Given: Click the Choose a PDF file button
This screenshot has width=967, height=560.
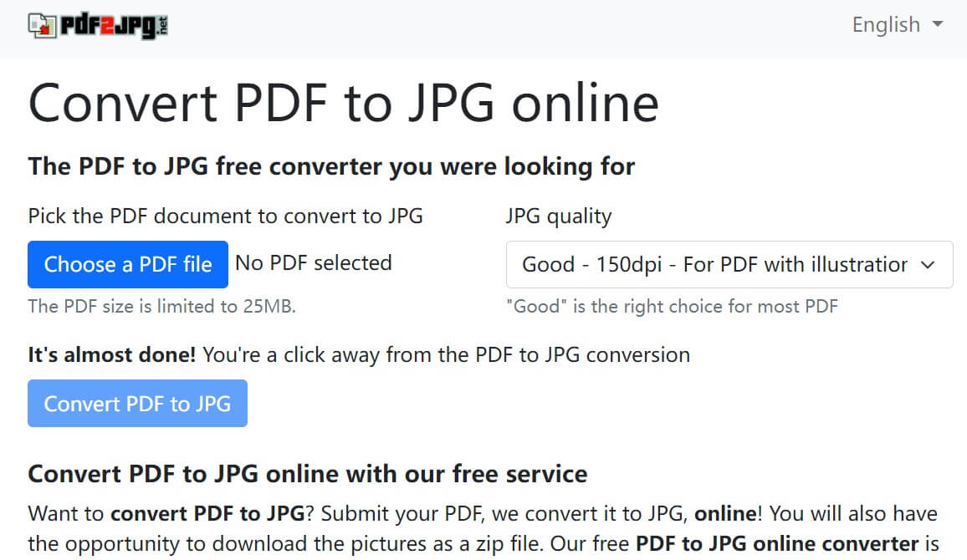Looking at the screenshot, I should tap(127, 264).
